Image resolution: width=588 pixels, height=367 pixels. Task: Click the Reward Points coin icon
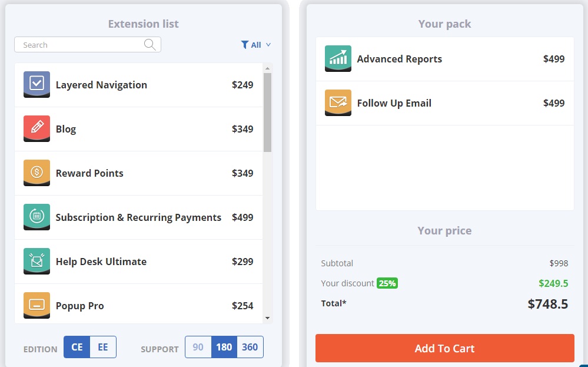click(36, 173)
